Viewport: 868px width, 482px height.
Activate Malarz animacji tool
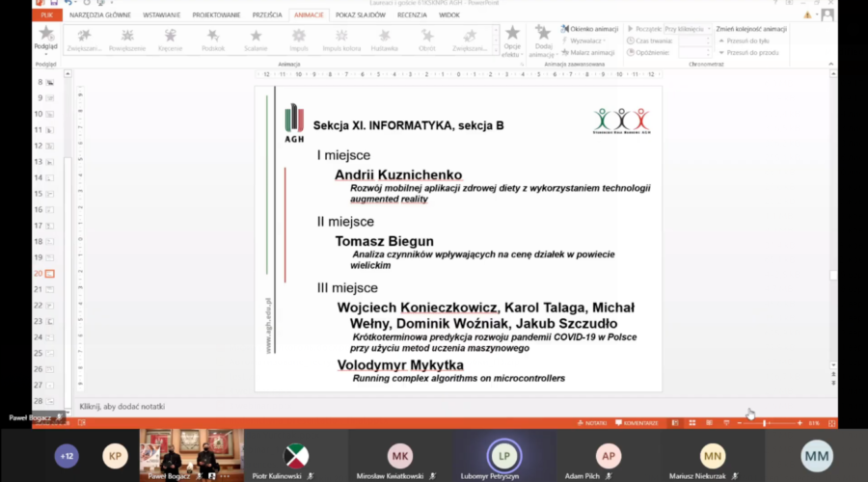[x=589, y=52]
